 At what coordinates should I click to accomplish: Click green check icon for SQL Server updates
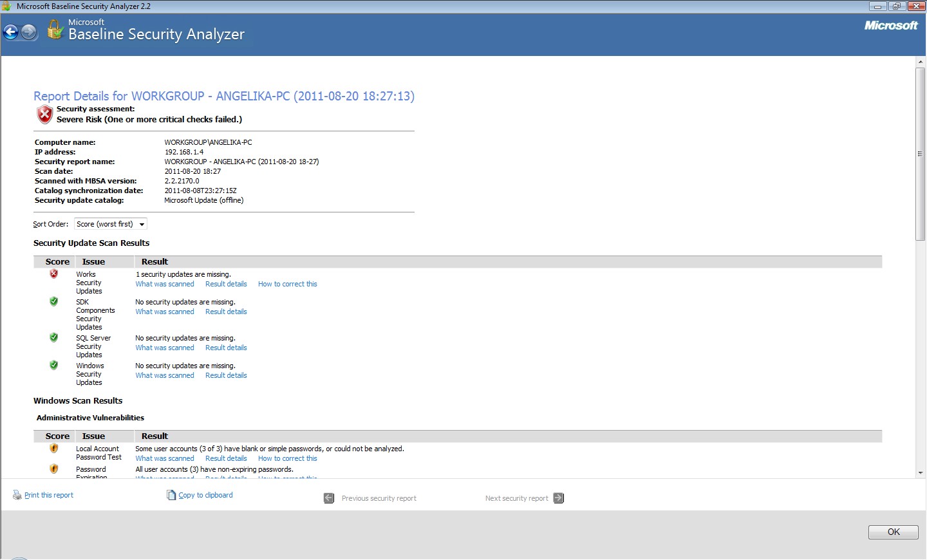click(54, 337)
